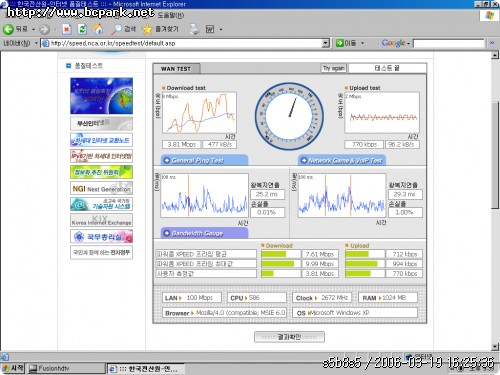
Task: Select the Internet Explorer taskbar item
Action: tap(146, 369)
